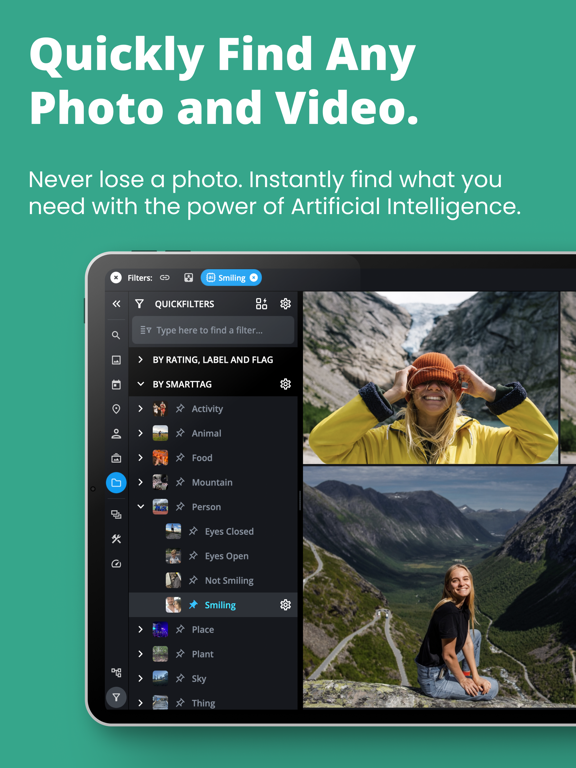This screenshot has width=576, height=768.
Task: Select the blue folder icon in sidebar
Action: coord(116,482)
